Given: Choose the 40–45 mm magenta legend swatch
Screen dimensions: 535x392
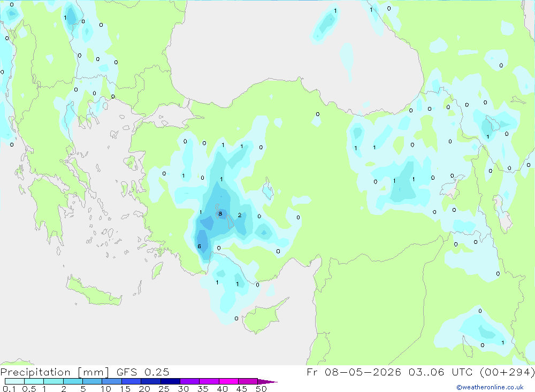Looking at the screenshot, I should [228, 381].
